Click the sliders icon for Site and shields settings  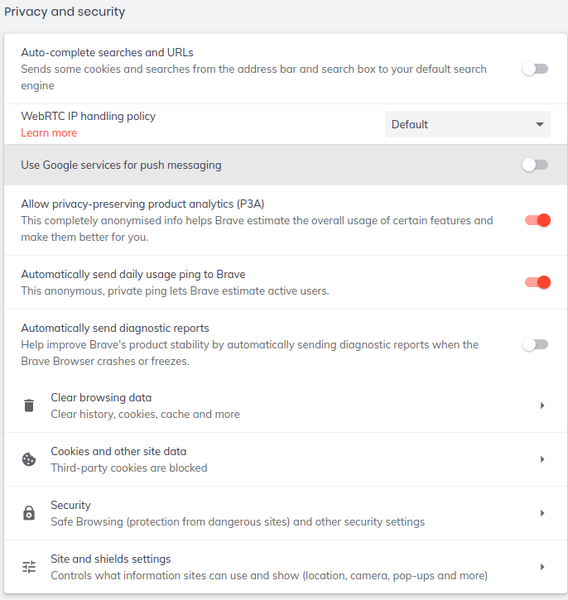pyautogui.click(x=29, y=567)
